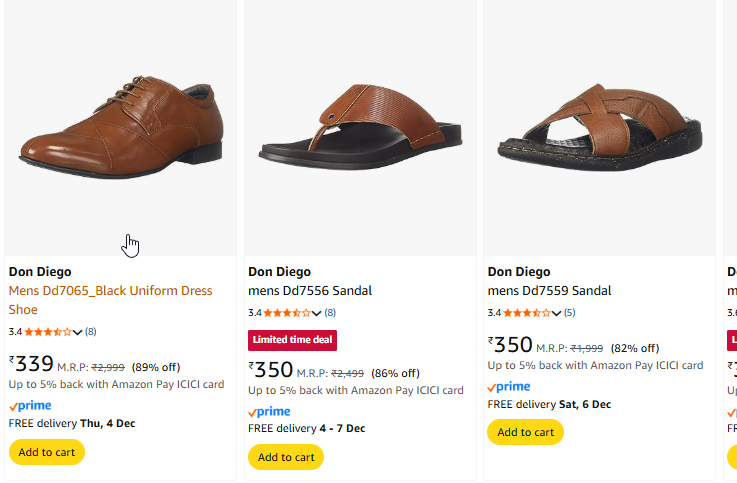
Task: Open the brown dress shoe product image
Action: [x=120, y=125]
